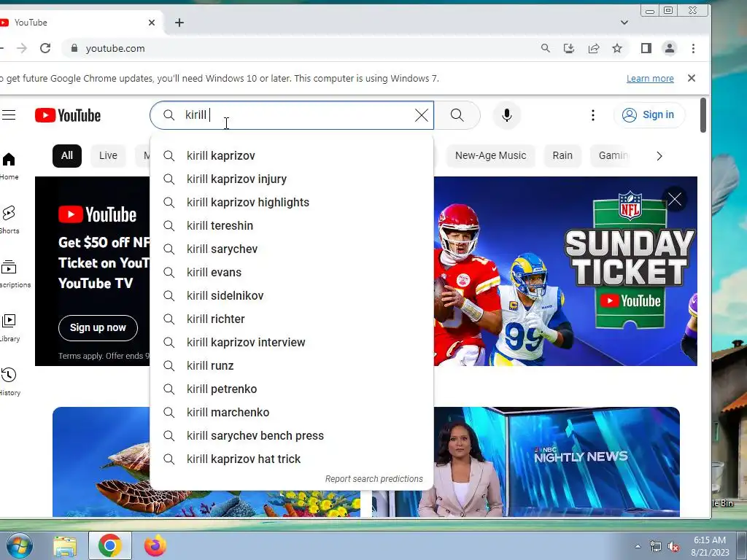Choose the kirill runz suggestion
This screenshot has height=560, width=747.
(x=292, y=366)
